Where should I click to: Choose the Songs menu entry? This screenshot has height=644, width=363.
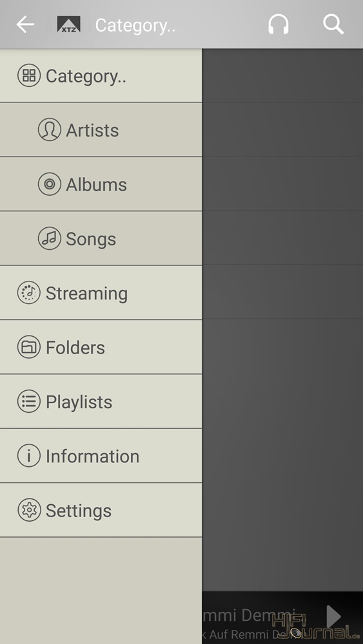[101, 239]
